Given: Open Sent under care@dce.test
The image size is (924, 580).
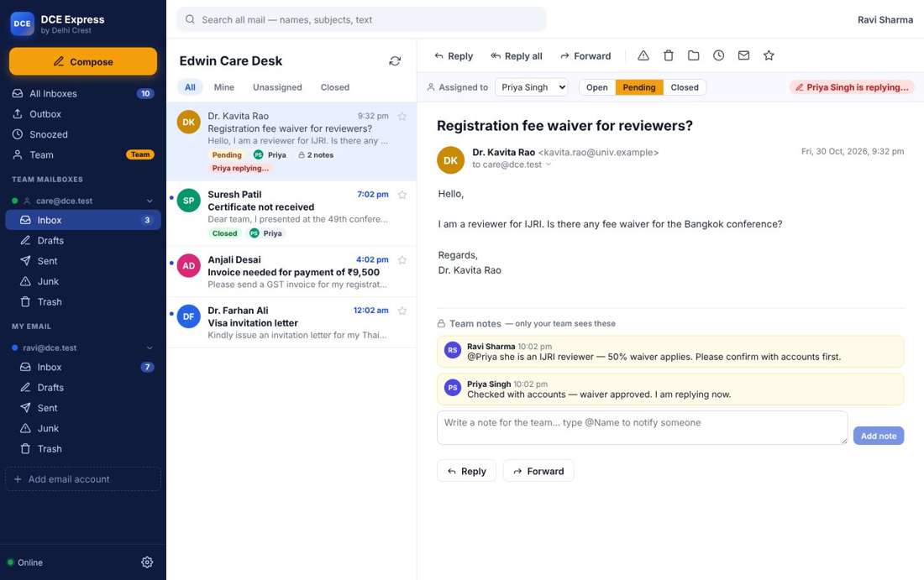Looking at the screenshot, I should pos(83,261).
